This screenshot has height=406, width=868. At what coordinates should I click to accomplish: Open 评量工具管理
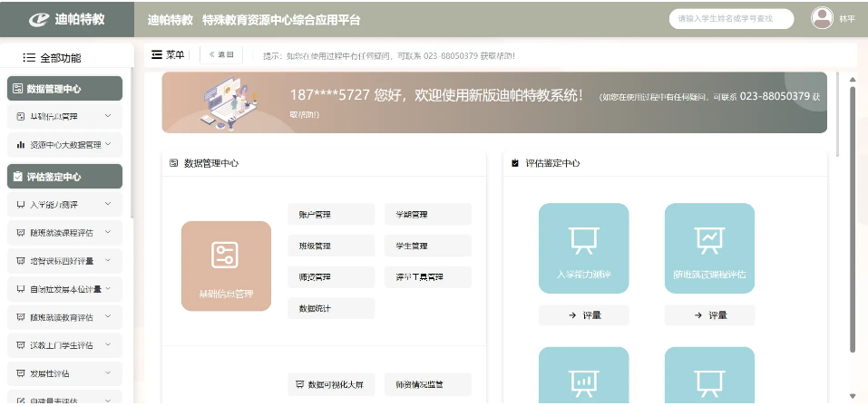[x=428, y=277]
